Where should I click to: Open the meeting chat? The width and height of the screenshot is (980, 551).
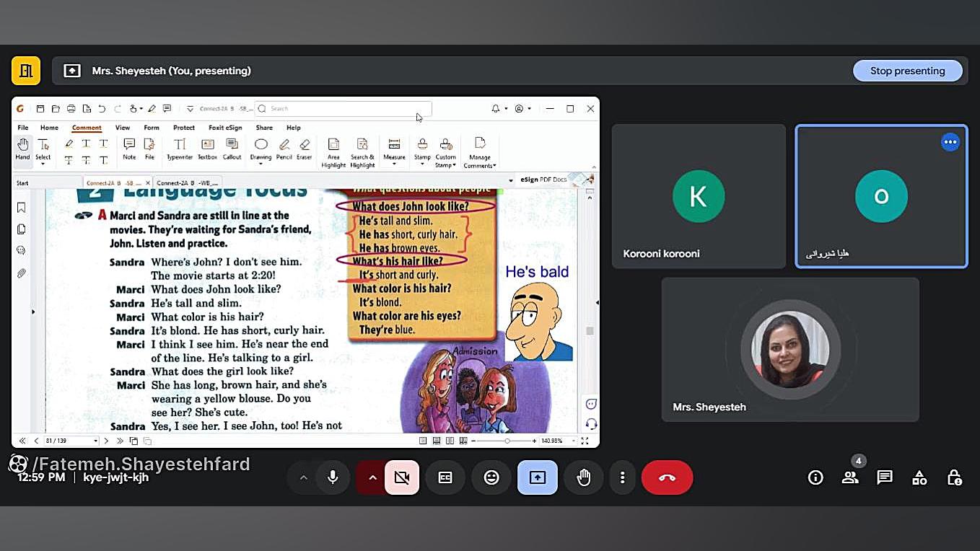point(885,477)
